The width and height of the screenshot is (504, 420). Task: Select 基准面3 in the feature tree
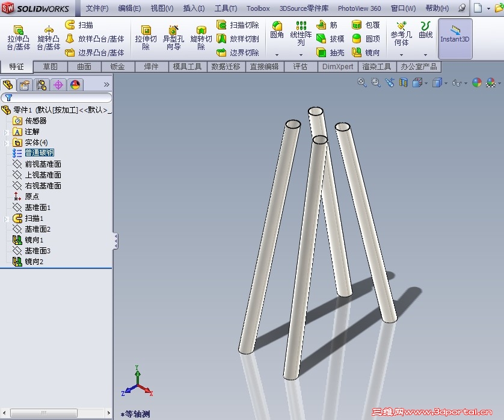point(31,250)
